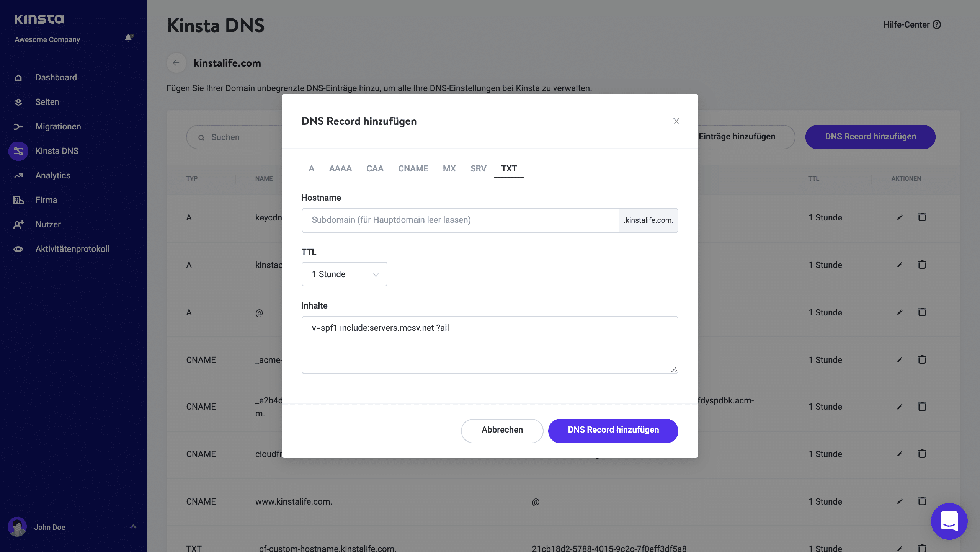
Task: Open the Dashboard menu item
Action: tap(56, 78)
